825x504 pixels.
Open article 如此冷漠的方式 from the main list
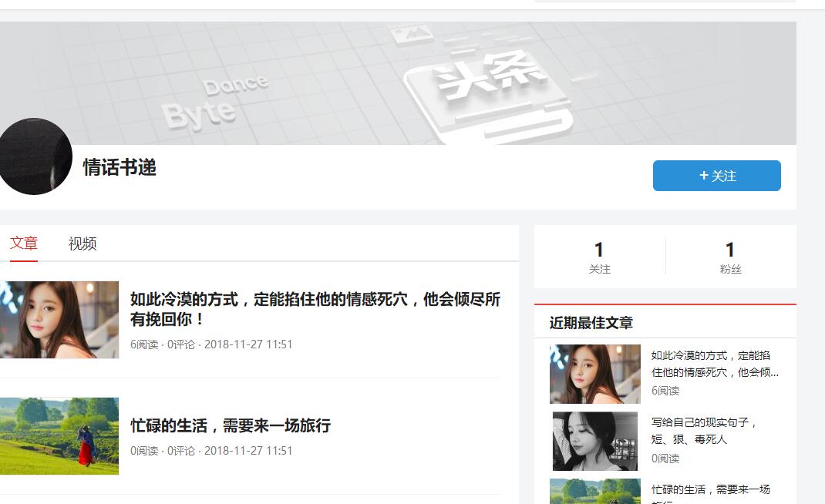(x=315, y=309)
